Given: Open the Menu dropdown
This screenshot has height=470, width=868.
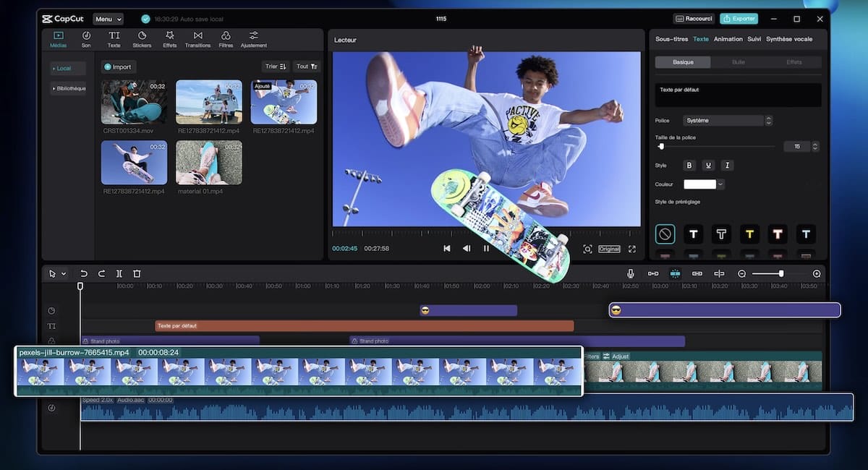Looking at the screenshot, I should pyautogui.click(x=108, y=19).
